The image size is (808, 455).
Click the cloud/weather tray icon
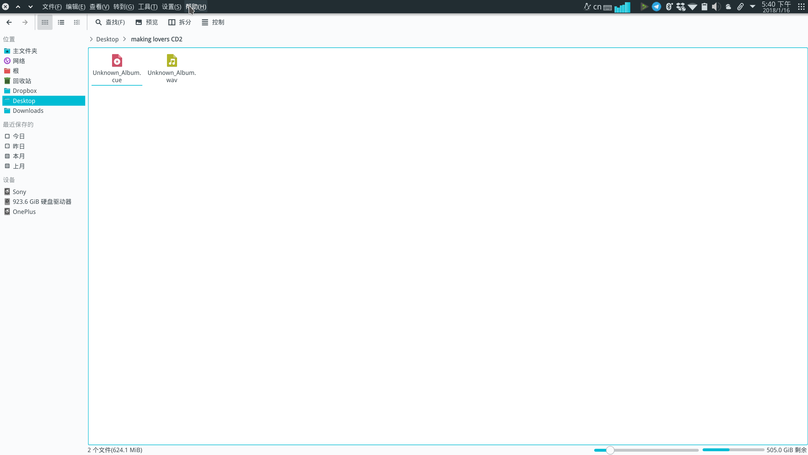[x=728, y=7]
